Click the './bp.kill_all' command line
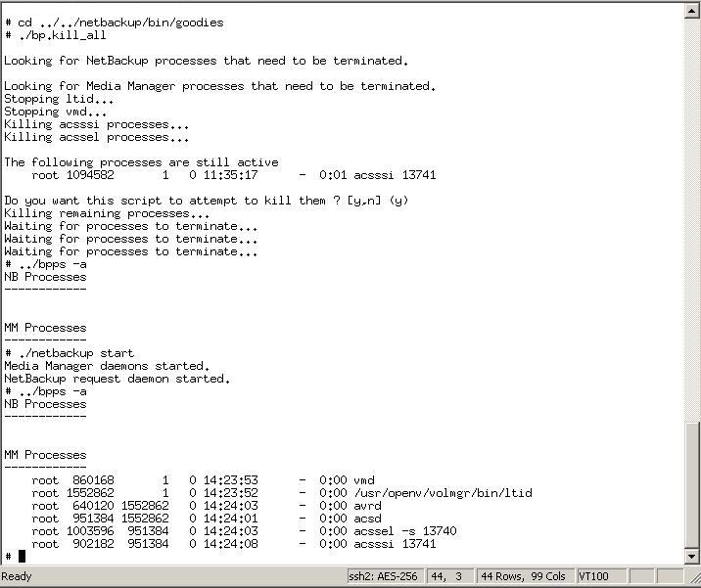This screenshot has width=701, height=588. [x=56, y=35]
